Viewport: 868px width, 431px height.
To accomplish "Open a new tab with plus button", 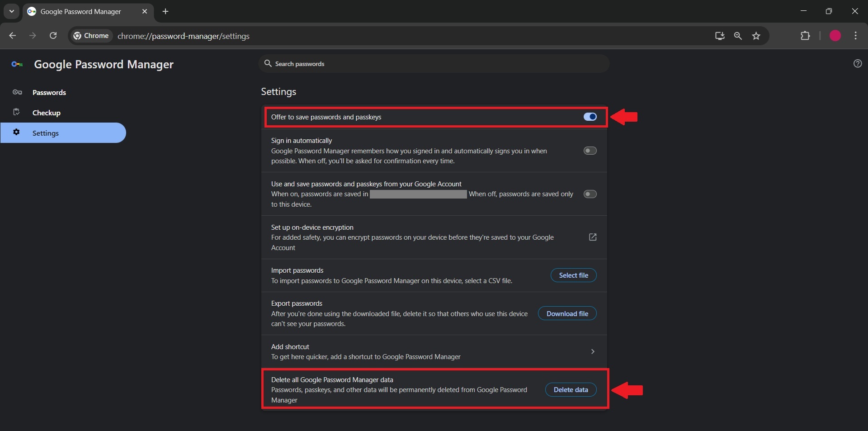I will pyautogui.click(x=165, y=11).
